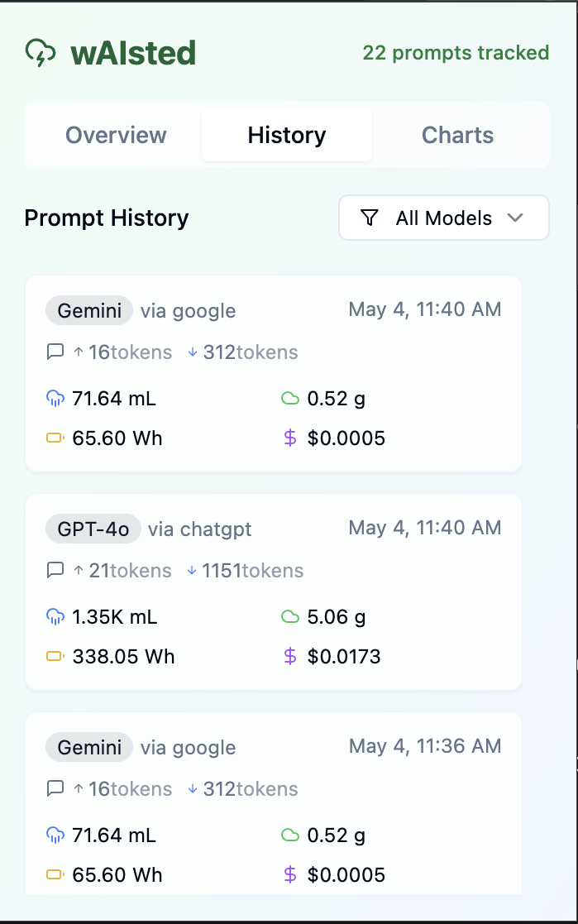Expand the chevron next to All Models
Image resolution: width=578 pixels, height=924 pixels.
click(515, 218)
